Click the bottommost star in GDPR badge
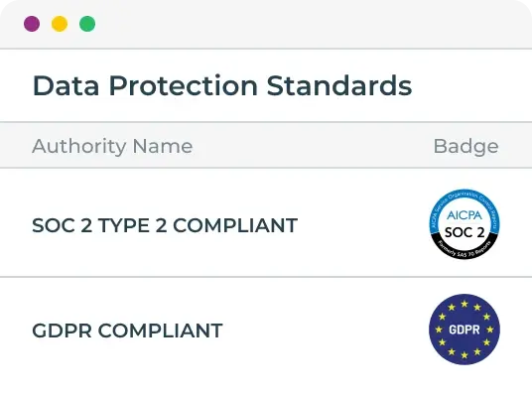Viewport: 532px width, 397px height. coord(465,355)
